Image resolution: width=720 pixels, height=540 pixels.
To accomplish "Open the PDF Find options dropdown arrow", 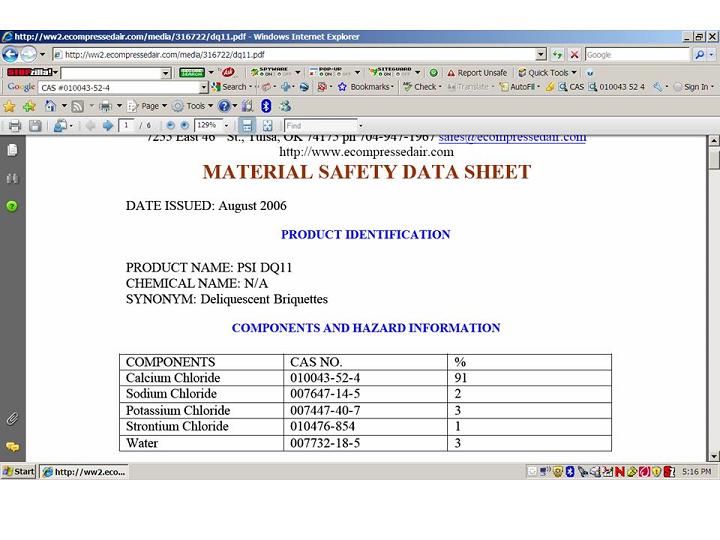I will click(x=360, y=125).
